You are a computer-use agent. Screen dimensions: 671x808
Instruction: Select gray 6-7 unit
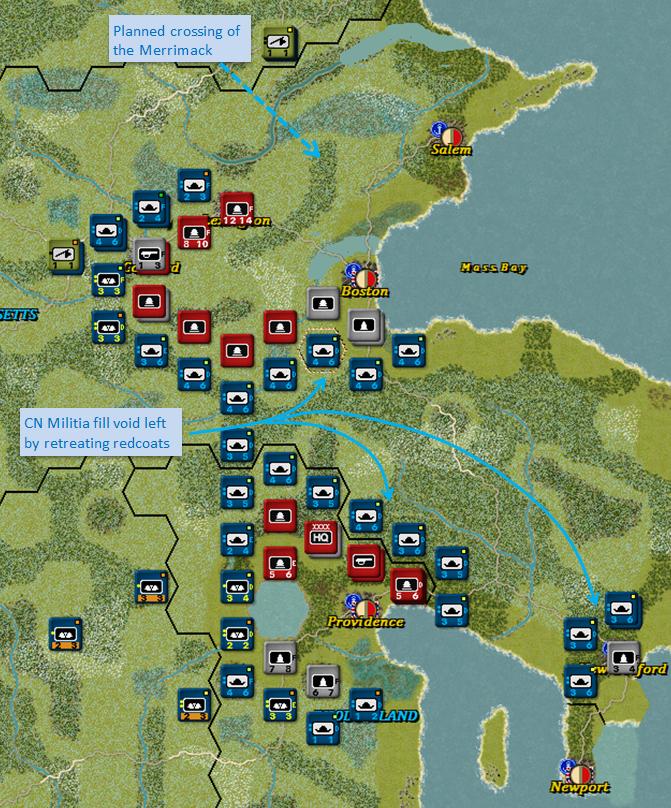(323, 682)
